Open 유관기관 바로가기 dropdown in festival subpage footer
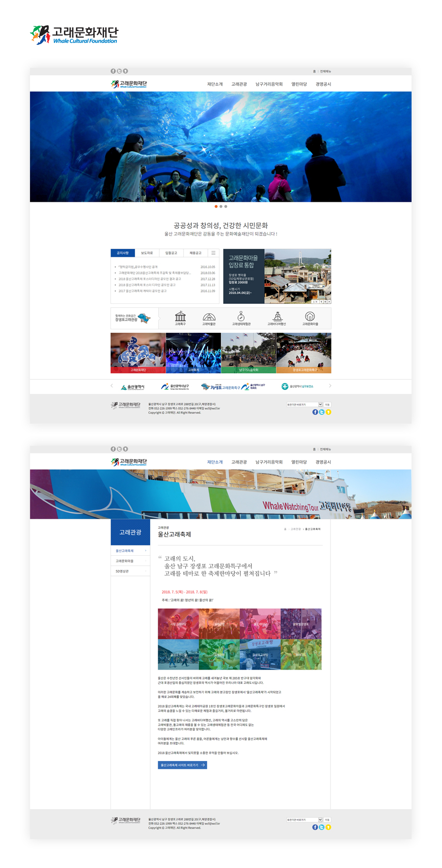Screen dimensions: 442x868 (x=304, y=820)
